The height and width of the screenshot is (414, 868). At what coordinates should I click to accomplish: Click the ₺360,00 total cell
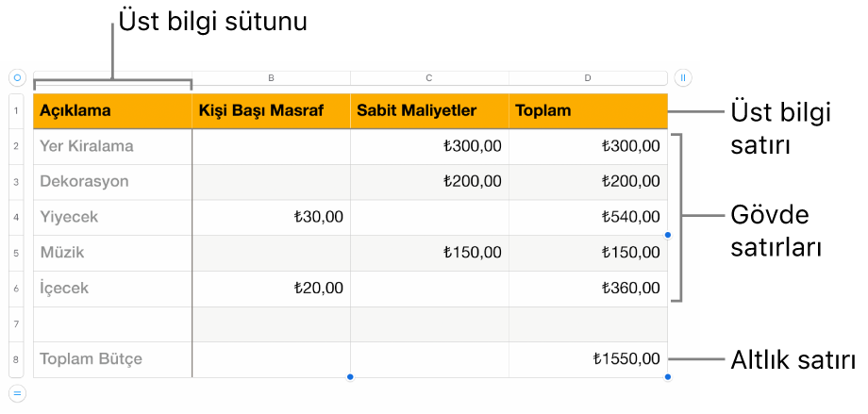588,289
